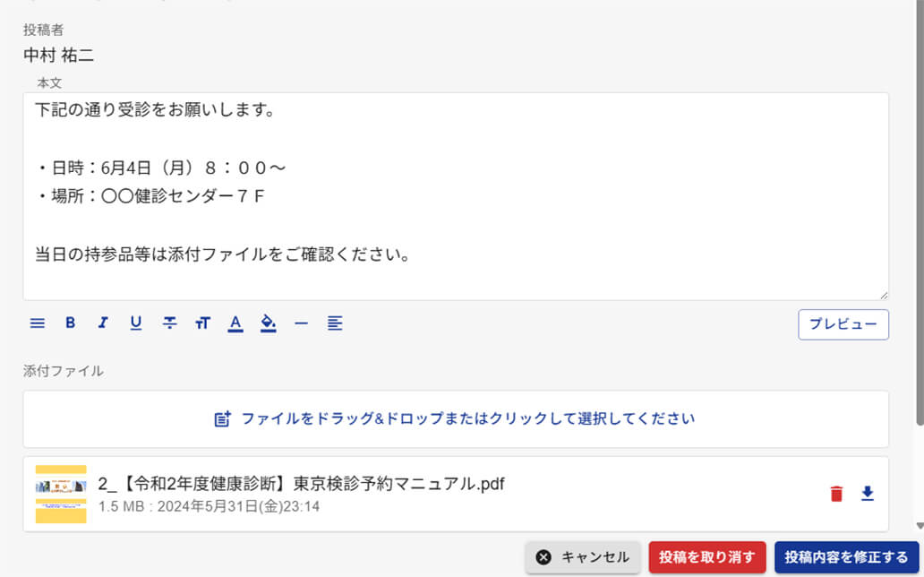The width and height of the screenshot is (924, 577).
Task: Open the text alignment option
Action: click(x=334, y=323)
